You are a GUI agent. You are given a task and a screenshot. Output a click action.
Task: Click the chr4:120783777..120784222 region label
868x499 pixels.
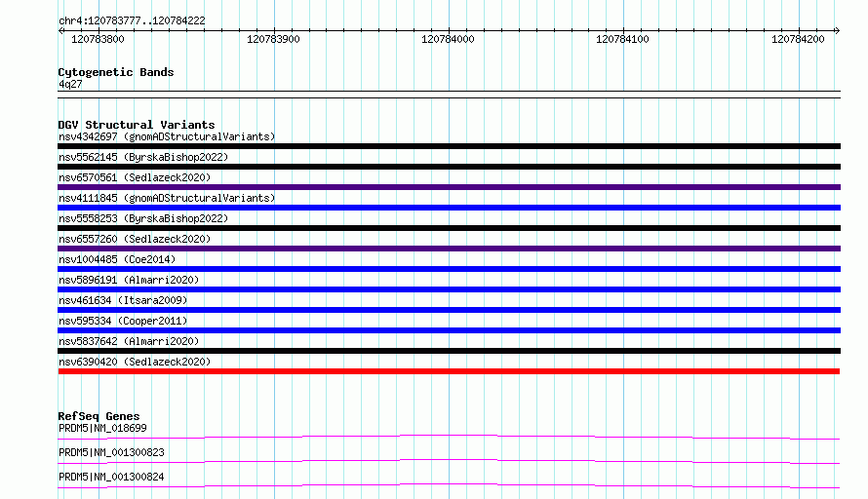point(132,20)
